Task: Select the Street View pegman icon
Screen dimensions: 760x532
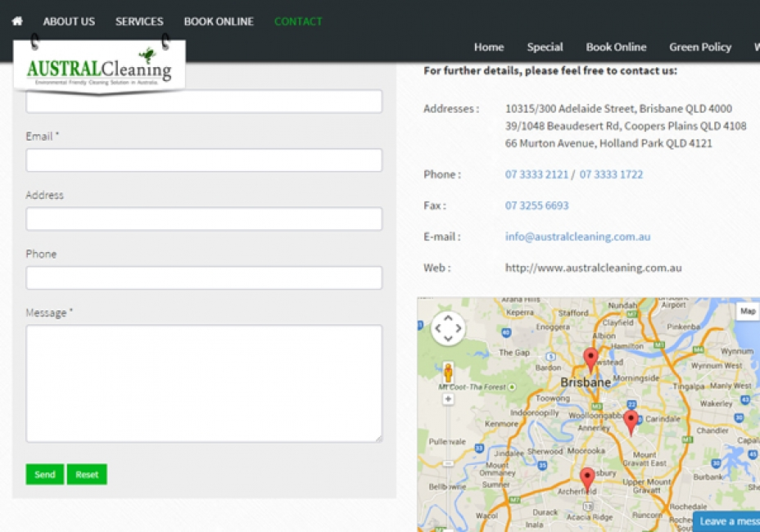Action: 448,372
